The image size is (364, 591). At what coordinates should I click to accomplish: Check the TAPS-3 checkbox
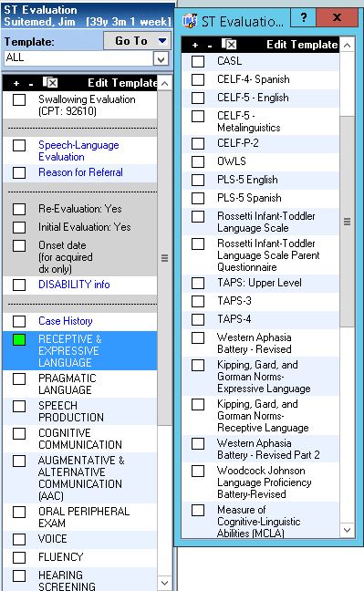click(x=198, y=302)
